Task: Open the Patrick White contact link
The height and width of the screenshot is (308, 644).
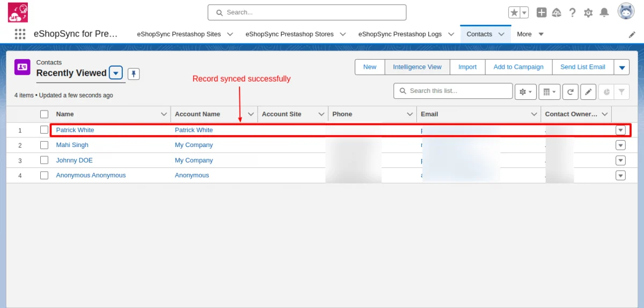Action: tap(75, 130)
